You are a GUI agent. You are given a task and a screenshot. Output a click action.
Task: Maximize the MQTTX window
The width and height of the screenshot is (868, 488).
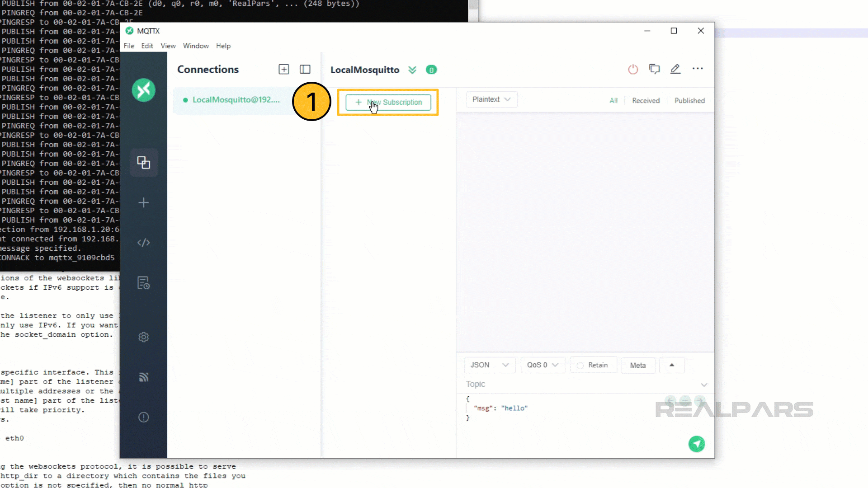674,31
